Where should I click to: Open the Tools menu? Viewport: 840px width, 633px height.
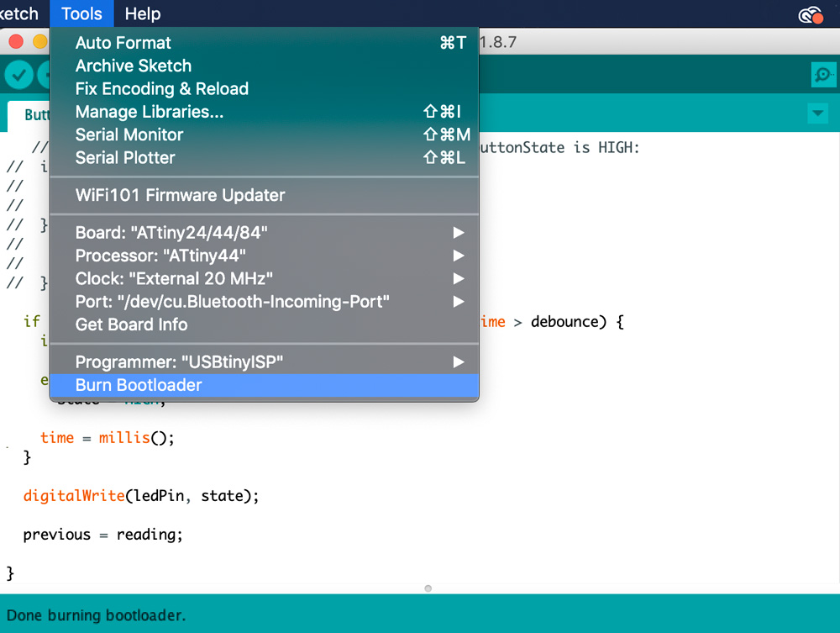coord(81,13)
